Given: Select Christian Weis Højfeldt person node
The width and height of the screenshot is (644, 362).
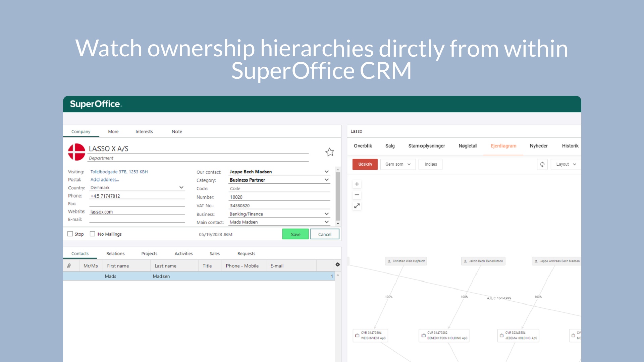Looking at the screenshot, I should [x=406, y=261].
